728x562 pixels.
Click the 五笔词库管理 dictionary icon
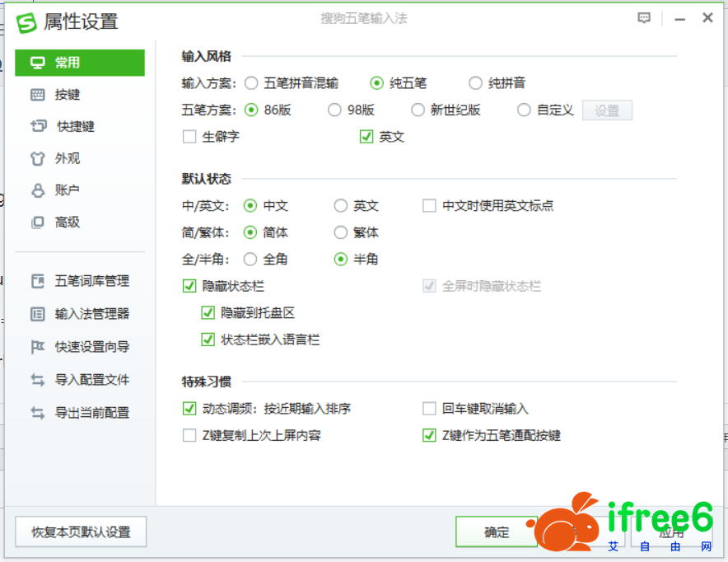click(38, 281)
